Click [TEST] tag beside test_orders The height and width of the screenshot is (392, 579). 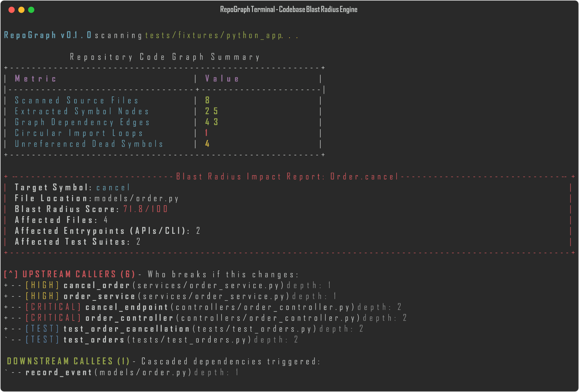(42, 340)
